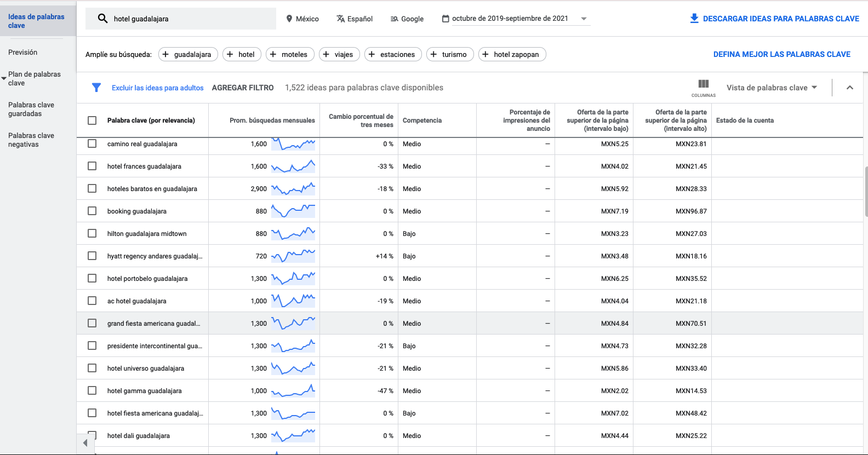The width and height of the screenshot is (868, 455).
Task: Click Excluir las ideas para adultos filter
Action: click(157, 88)
